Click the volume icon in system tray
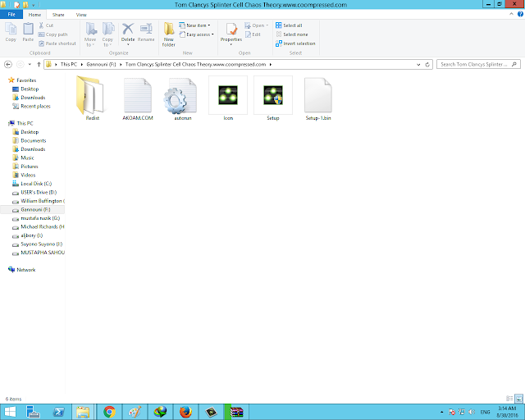The height and width of the screenshot is (420, 525). tap(472, 412)
